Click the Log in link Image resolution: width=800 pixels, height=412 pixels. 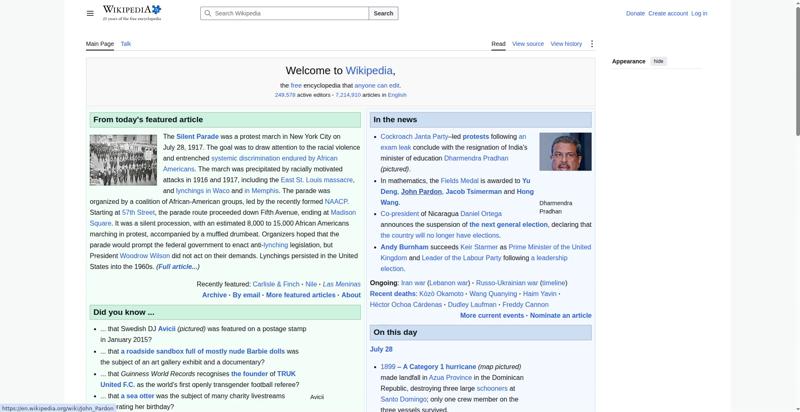coord(699,13)
